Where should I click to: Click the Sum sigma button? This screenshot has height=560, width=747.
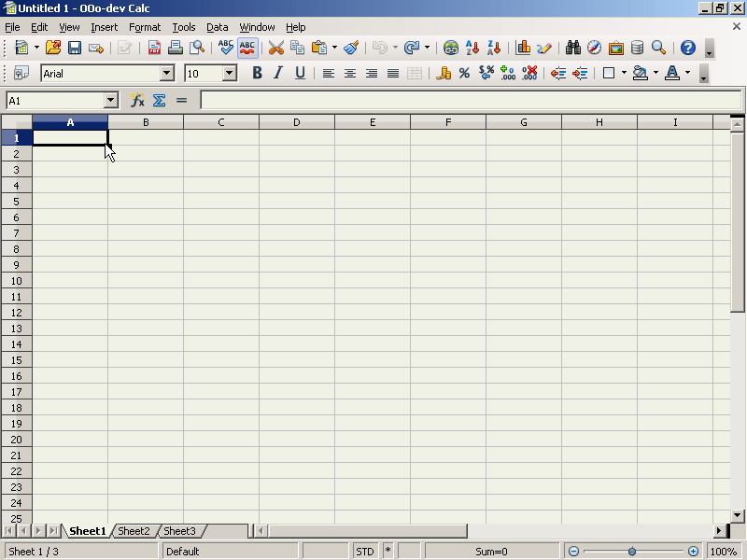click(159, 101)
